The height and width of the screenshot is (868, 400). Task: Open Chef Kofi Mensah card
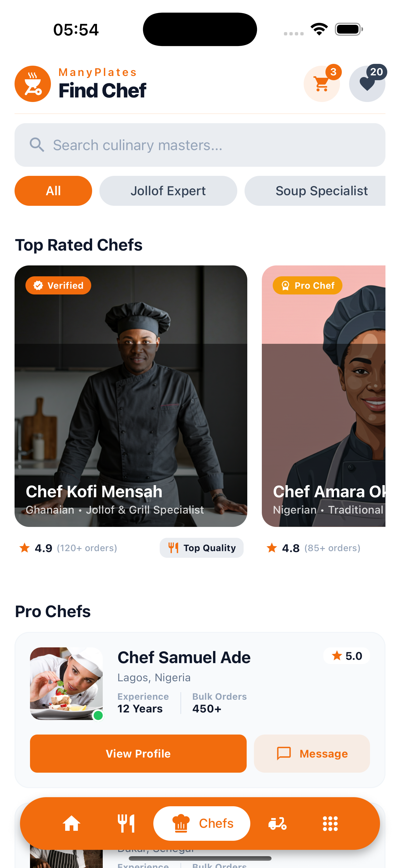point(131,396)
